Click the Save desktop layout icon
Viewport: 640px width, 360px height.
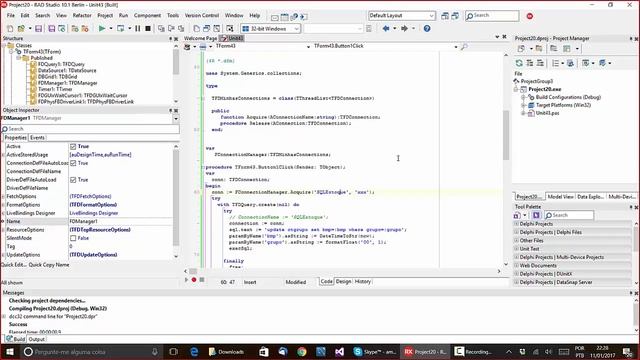[445, 16]
